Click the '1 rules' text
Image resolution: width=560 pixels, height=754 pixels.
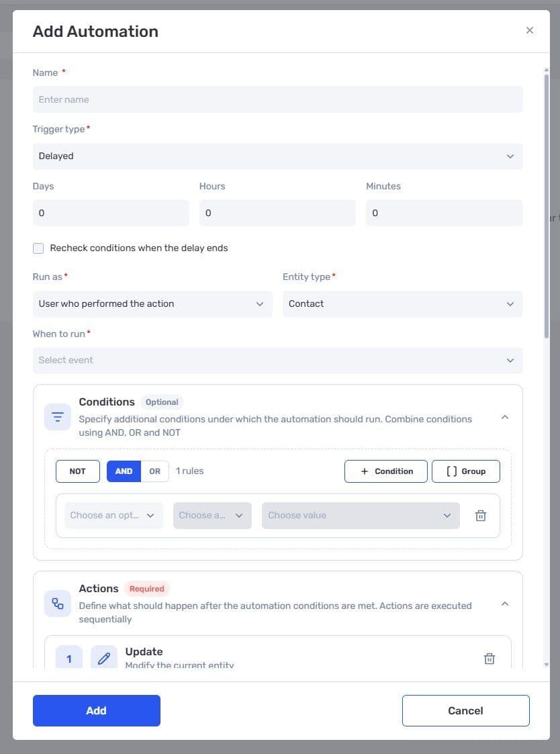[x=189, y=471]
